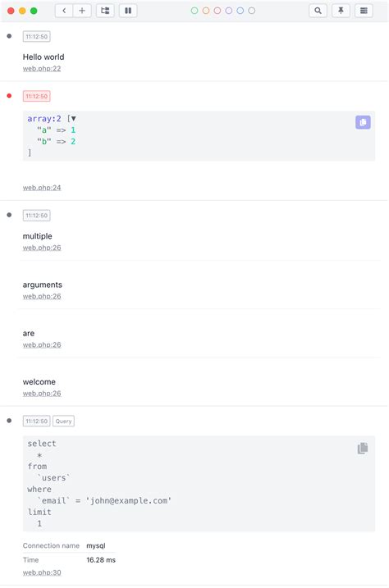Add a new screen with plus button
Viewport: 389px width, 588px height.
click(82, 11)
